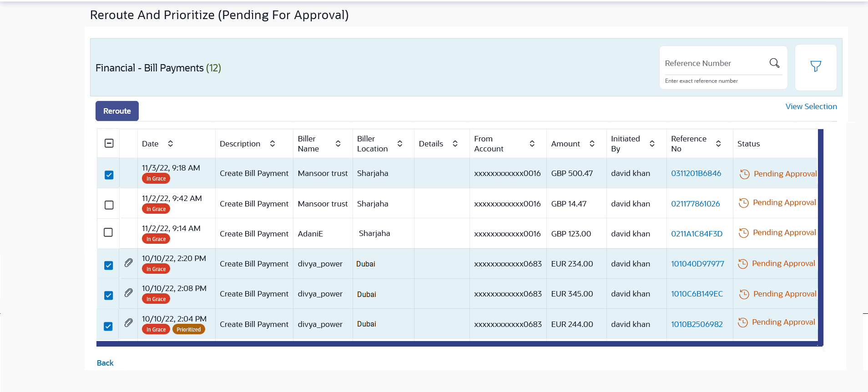
Task: Click the search magnifier icon
Action: [x=774, y=63]
